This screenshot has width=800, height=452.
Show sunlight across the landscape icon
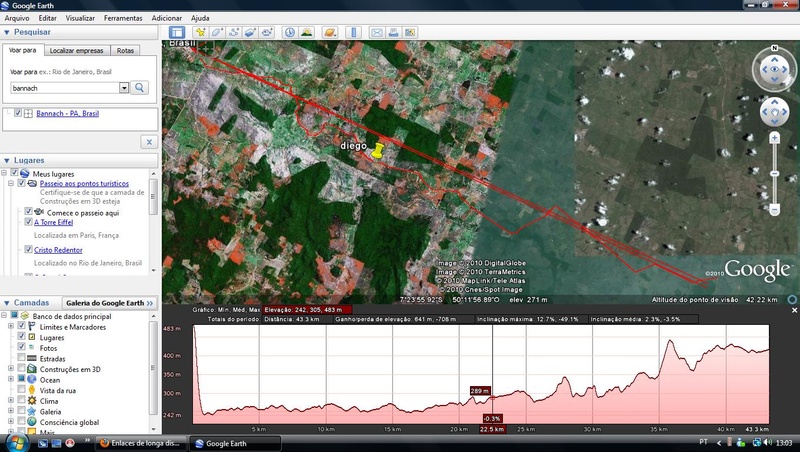tap(307, 33)
